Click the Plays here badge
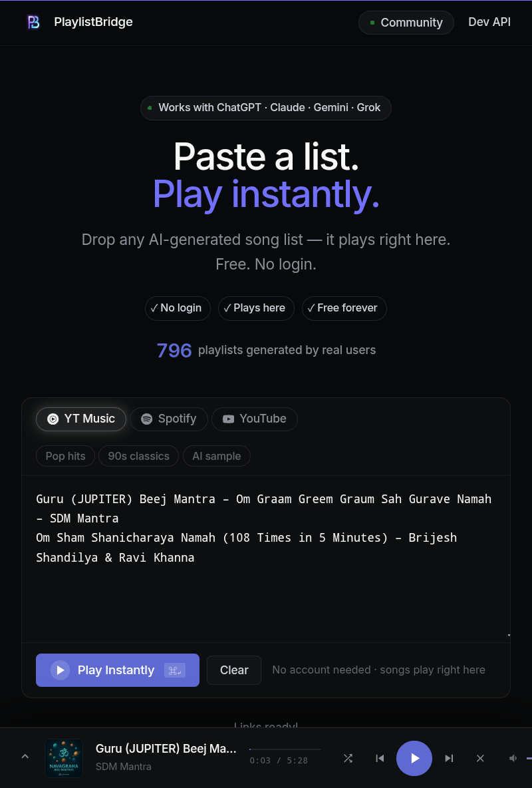Image resolution: width=532 pixels, height=788 pixels. (256, 308)
